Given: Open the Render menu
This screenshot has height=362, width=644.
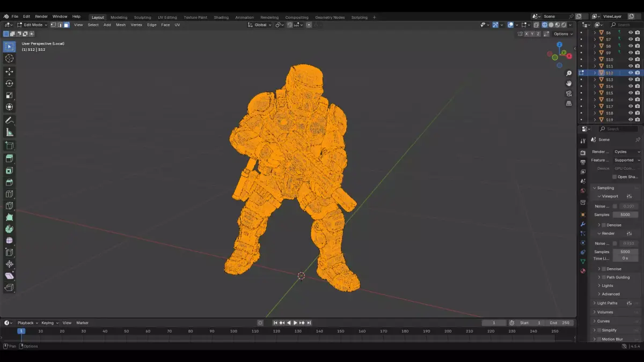Looking at the screenshot, I should pyautogui.click(x=41, y=17).
